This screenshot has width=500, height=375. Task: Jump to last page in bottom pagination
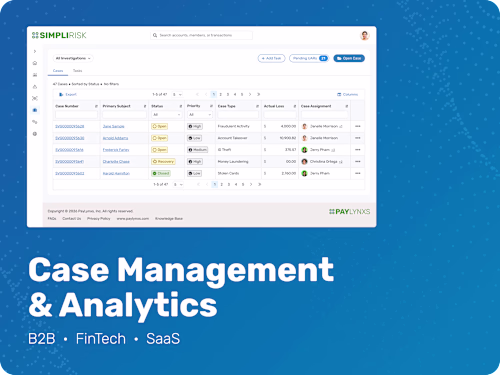(x=259, y=184)
